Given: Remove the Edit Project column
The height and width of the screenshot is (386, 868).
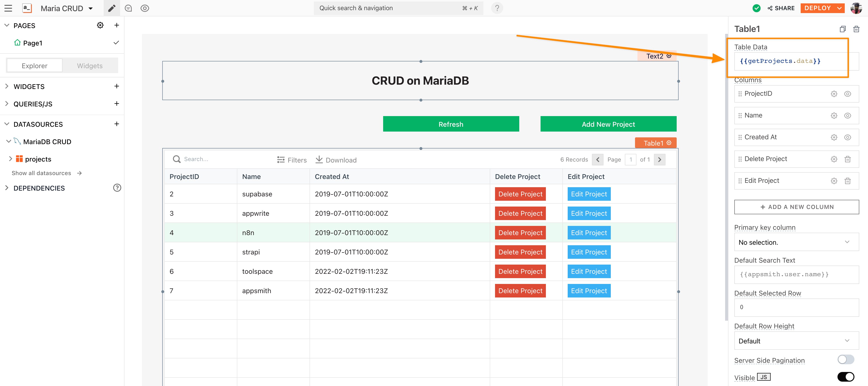Looking at the screenshot, I should pyautogui.click(x=847, y=181).
